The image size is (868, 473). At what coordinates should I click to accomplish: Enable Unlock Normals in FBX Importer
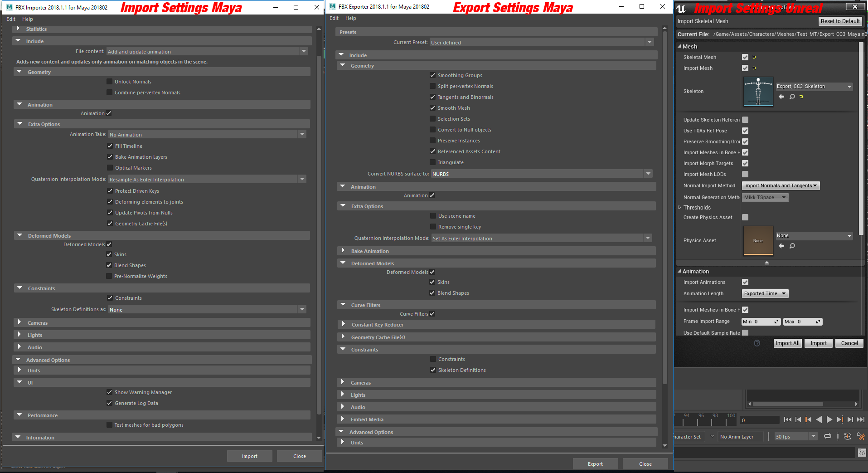[x=109, y=82]
